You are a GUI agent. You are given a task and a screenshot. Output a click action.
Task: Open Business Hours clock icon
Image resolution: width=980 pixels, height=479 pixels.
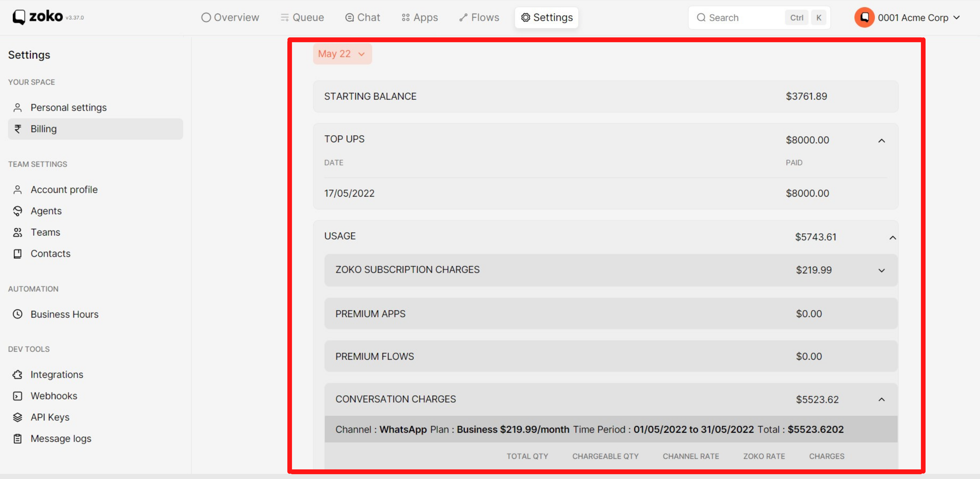pyautogui.click(x=18, y=314)
